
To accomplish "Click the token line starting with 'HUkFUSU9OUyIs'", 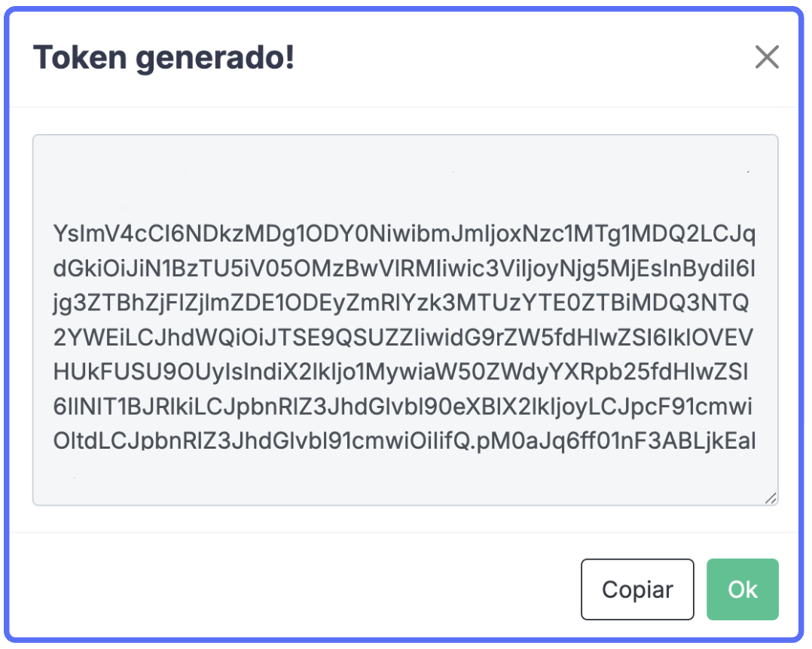I will [404, 372].
